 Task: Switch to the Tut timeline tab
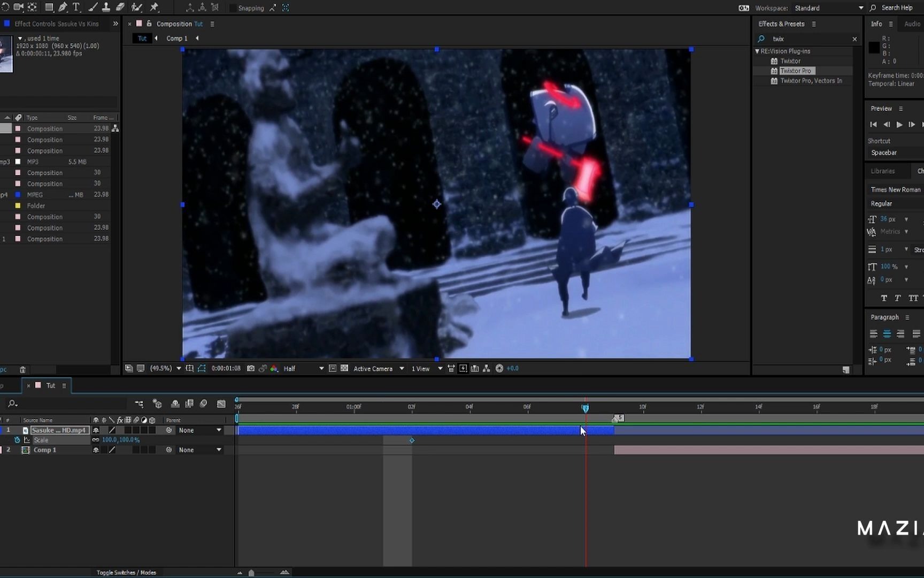[51, 385]
